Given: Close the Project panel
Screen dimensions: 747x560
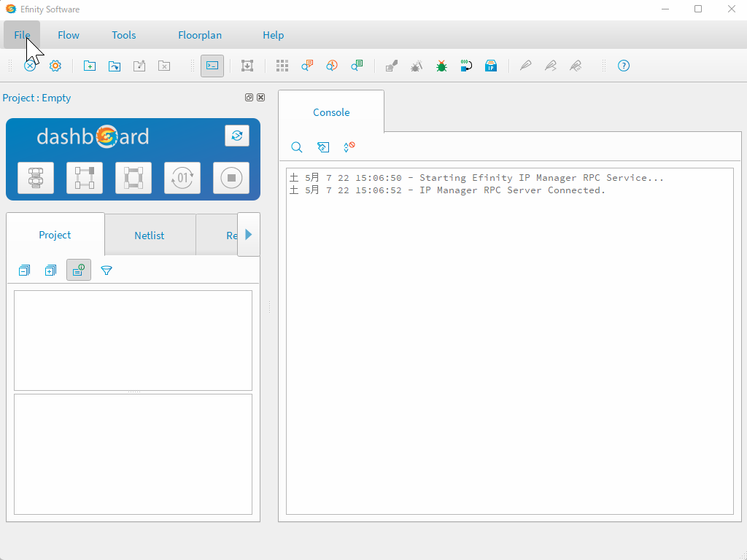Looking at the screenshot, I should click(260, 97).
